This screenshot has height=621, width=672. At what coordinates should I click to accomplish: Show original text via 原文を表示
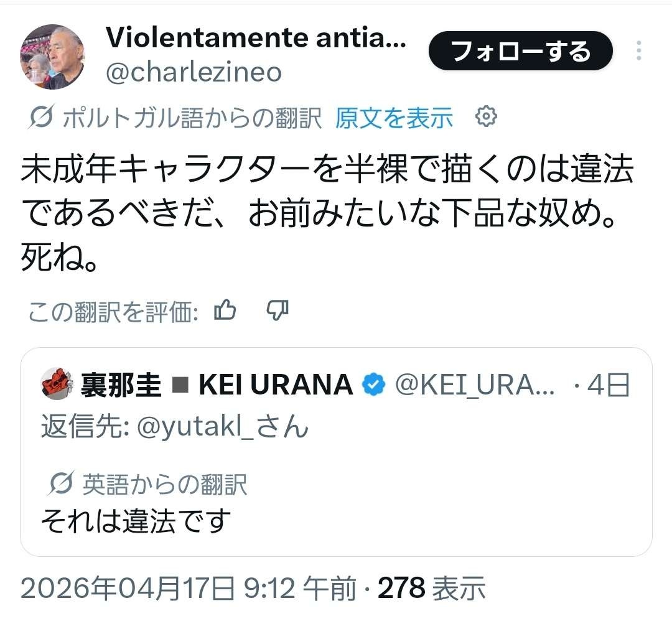pyautogui.click(x=394, y=118)
